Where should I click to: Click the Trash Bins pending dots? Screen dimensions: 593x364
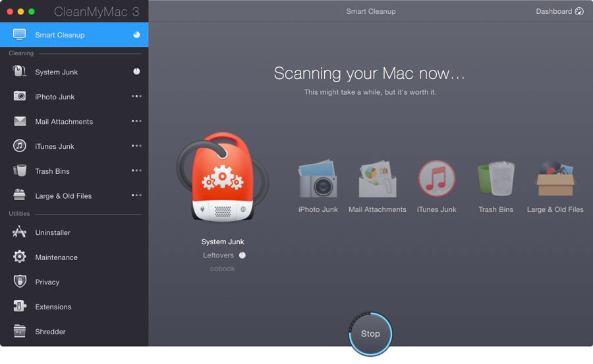point(136,170)
